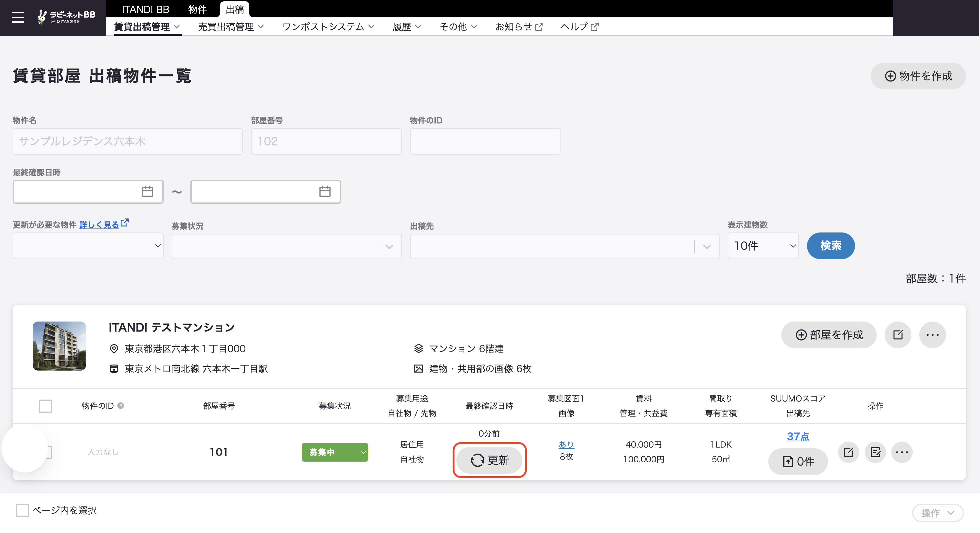
Task: Open bottom 操作 bulk action dropdown
Action: 937,513
